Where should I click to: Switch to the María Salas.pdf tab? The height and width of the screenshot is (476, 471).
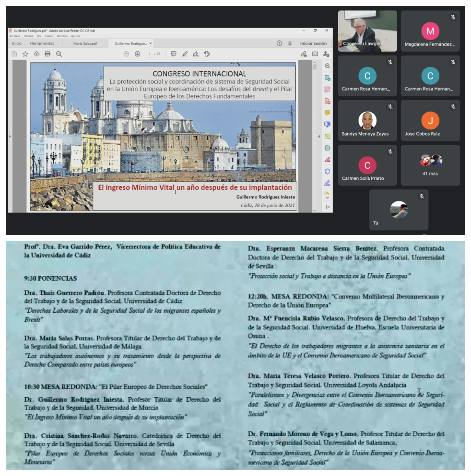[85, 43]
